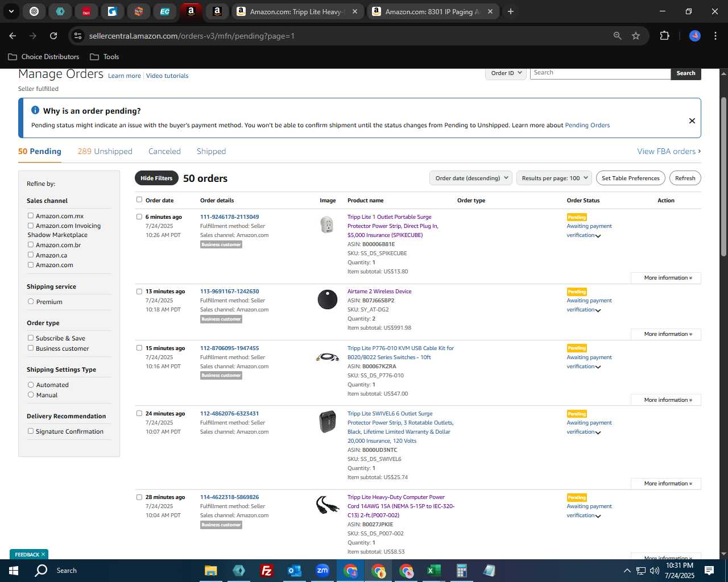Check the Amazon.ca filter
Viewport: 728px width, 582px height.
click(31, 255)
